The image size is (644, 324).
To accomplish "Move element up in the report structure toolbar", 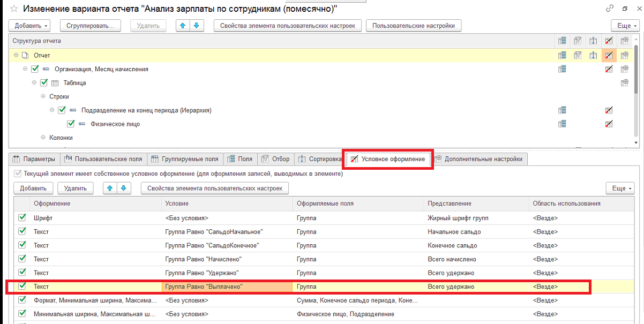I will pyautogui.click(x=184, y=25).
